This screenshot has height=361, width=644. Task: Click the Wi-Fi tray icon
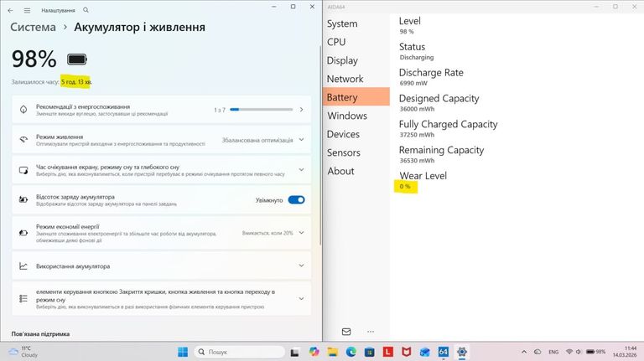point(569,352)
